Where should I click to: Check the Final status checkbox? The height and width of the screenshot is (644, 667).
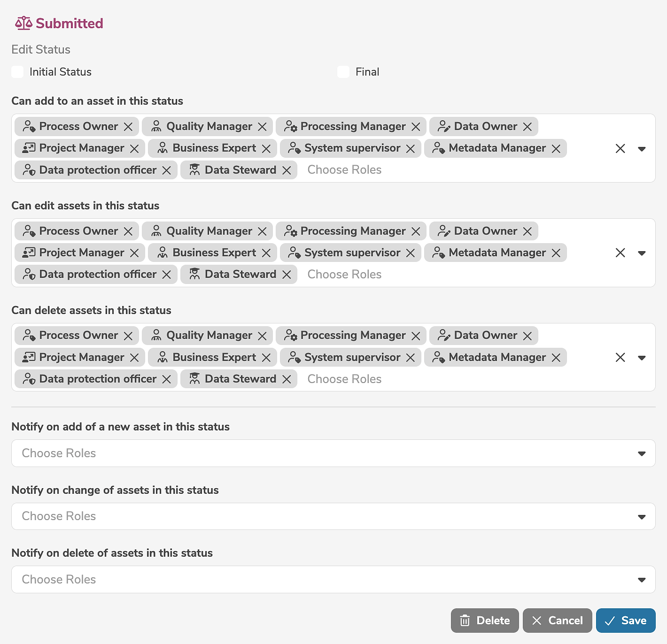point(343,72)
